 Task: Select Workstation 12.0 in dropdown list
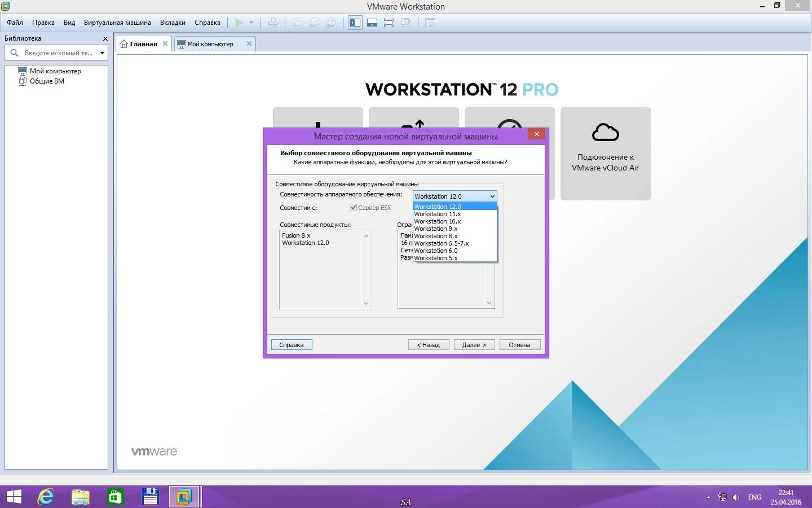454,207
